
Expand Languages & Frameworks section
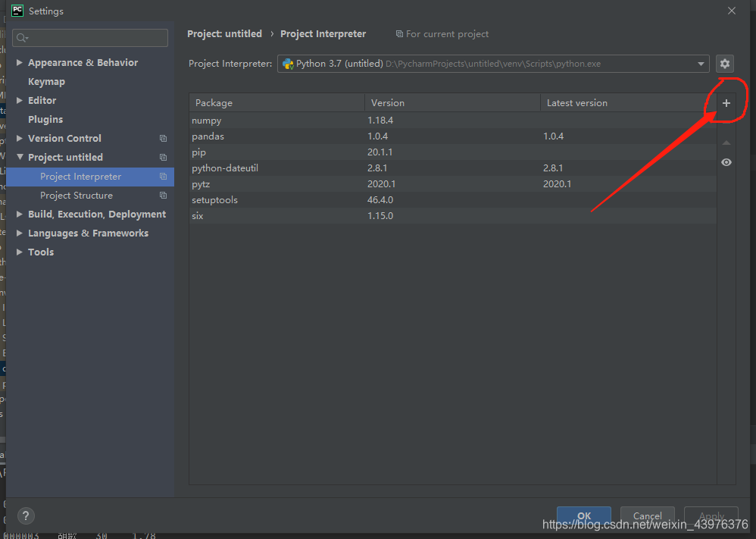click(x=19, y=233)
